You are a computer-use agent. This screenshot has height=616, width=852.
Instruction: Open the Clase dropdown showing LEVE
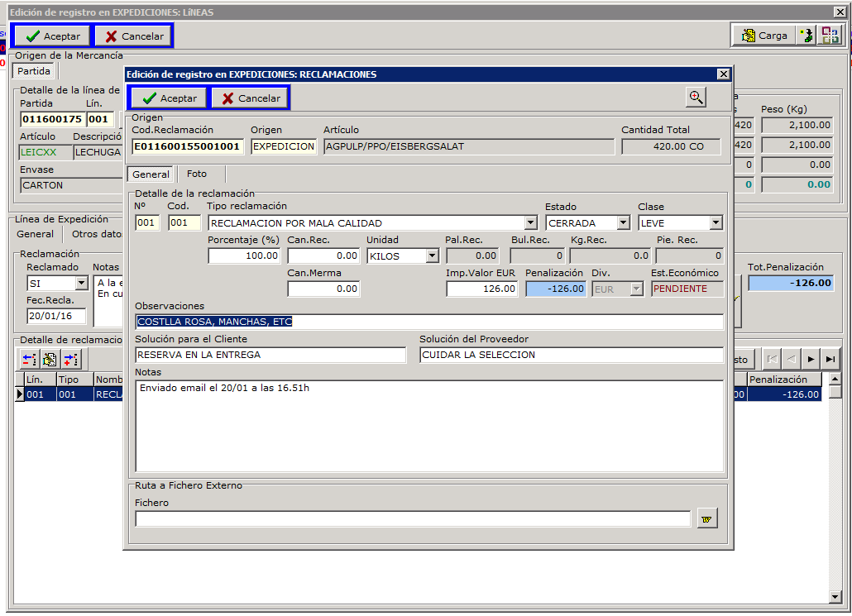pyautogui.click(x=716, y=223)
